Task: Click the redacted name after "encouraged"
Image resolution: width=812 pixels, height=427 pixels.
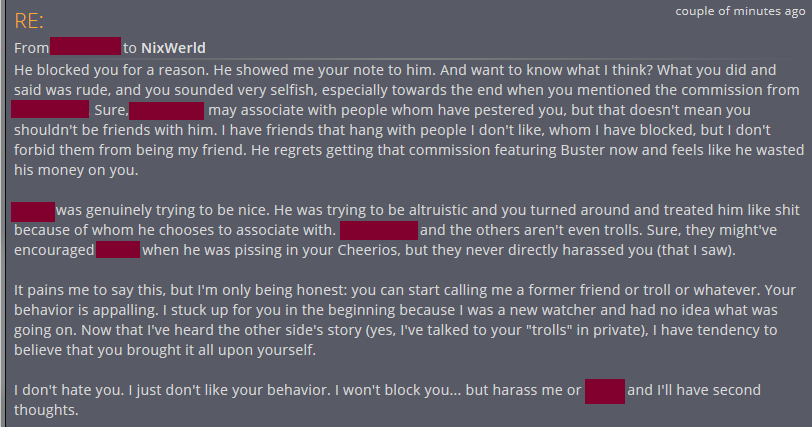Action: point(117,250)
